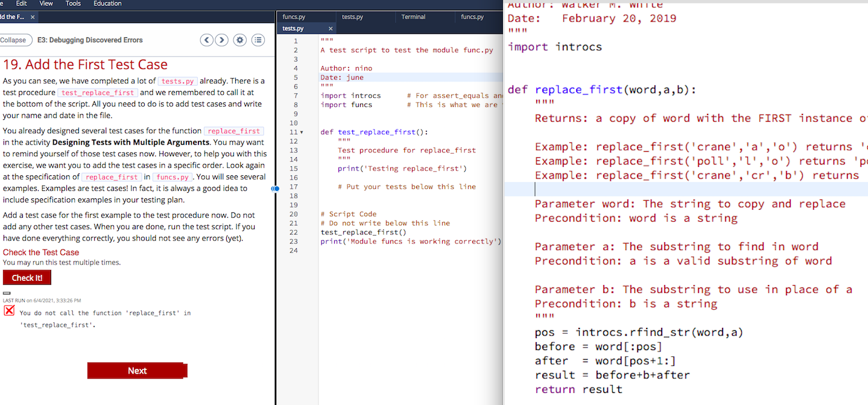This screenshot has height=405, width=868.
Task: Click line number 18 in the gutter
Action: click(x=294, y=196)
